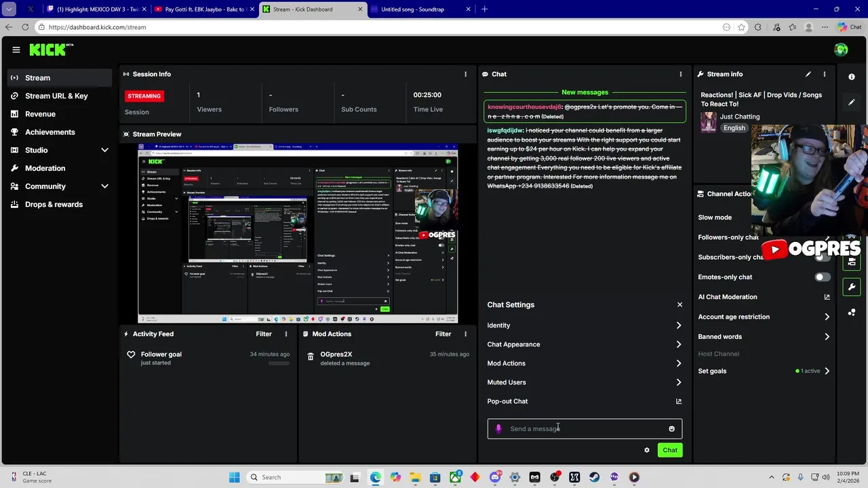Expand Identity chat settings
Image resolution: width=868 pixels, height=488 pixels.
(584, 325)
